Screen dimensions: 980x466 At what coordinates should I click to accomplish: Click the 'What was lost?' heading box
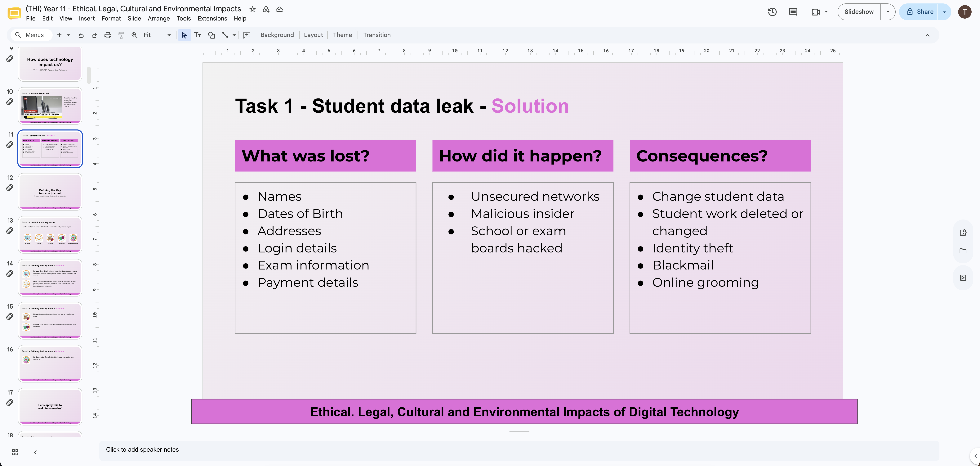325,156
